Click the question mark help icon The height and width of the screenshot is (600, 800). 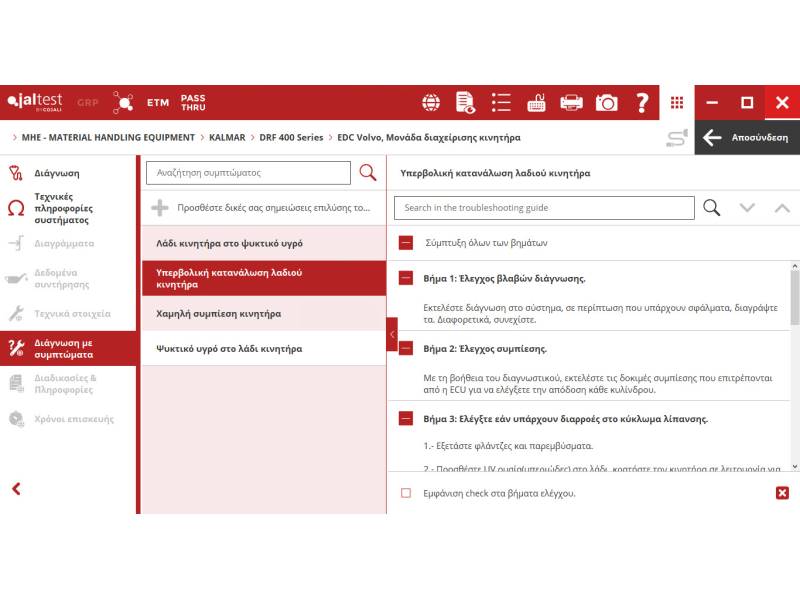click(x=642, y=102)
